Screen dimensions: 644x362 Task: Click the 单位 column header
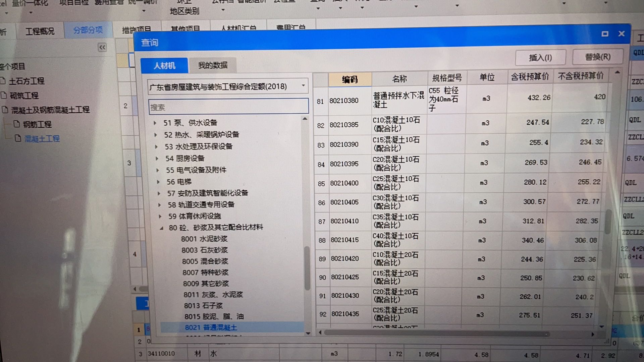point(487,77)
